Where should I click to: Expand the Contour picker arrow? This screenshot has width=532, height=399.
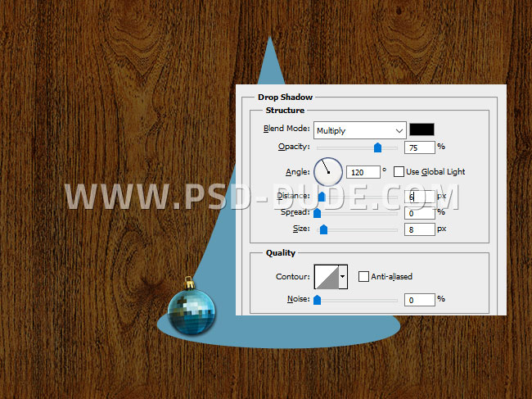343,277
